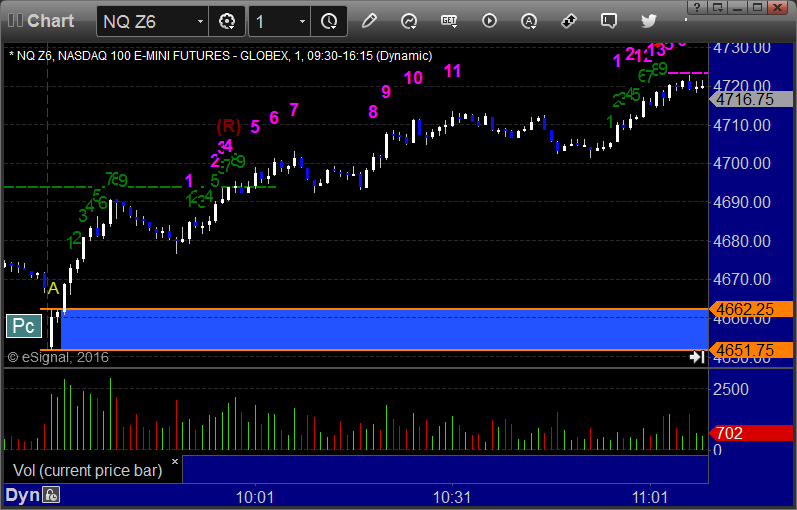Click the lock icon beside Dyn

click(51, 495)
